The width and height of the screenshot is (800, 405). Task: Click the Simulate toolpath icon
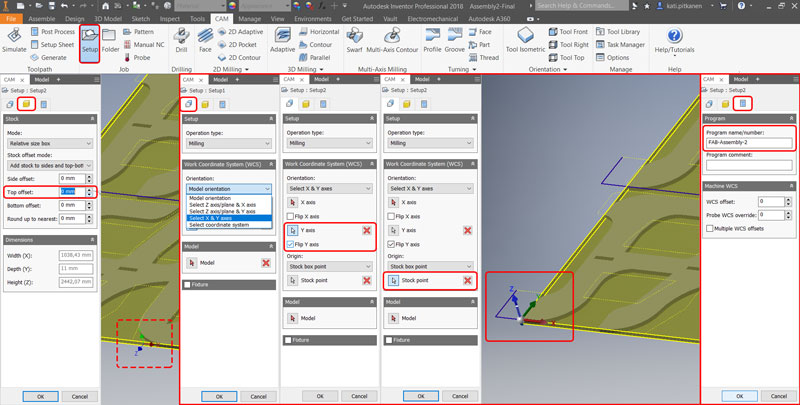point(14,36)
